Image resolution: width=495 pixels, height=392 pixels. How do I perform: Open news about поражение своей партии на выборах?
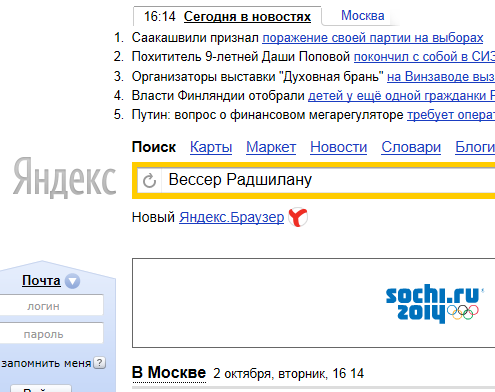click(x=373, y=38)
